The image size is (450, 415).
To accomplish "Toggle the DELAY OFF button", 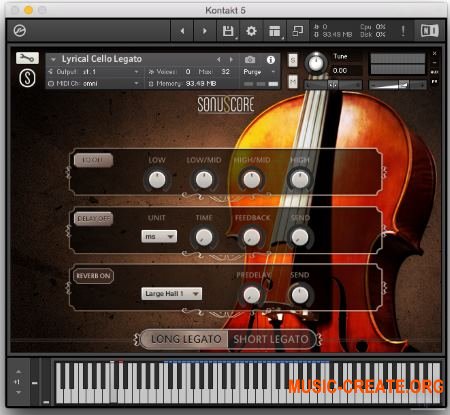I will pos(93,219).
